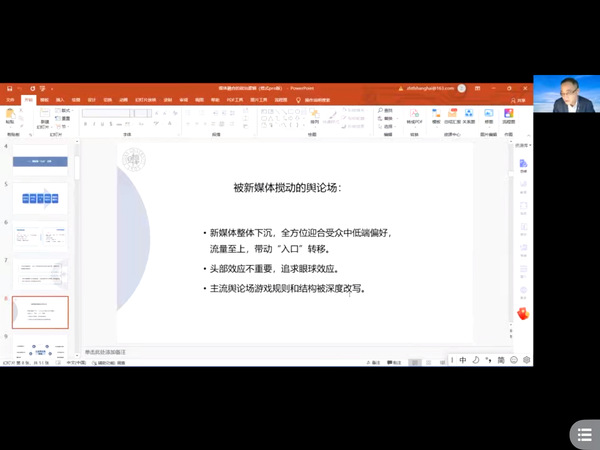Expand the font name dropdown arrow
The height and width of the screenshot is (450, 600).
click(132, 113)
